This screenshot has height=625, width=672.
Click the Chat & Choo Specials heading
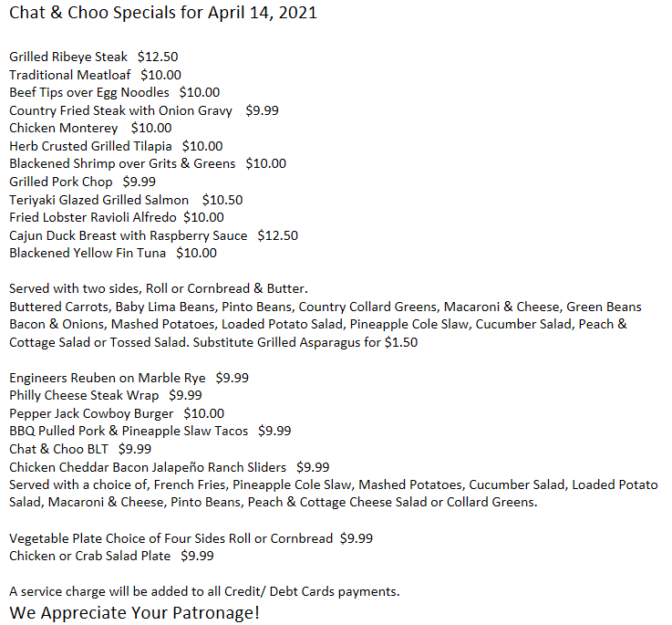pyautogui.click(x=163, y=15)
